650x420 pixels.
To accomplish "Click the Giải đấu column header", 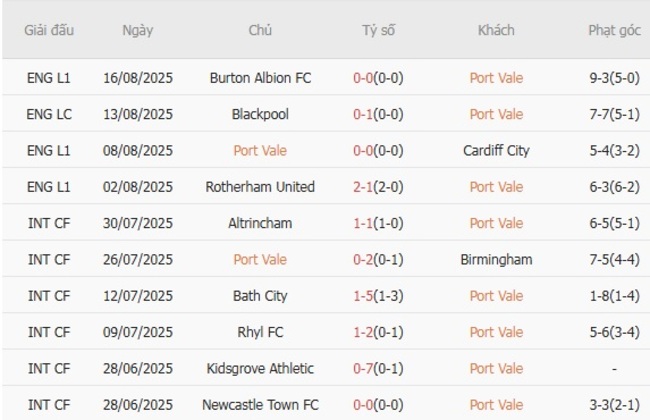I will pos(49,30).
